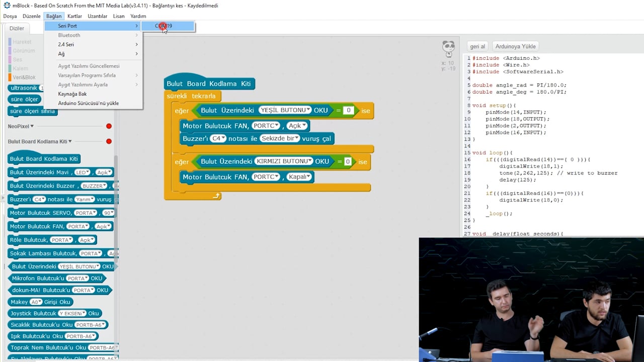Open the Seri Port submenu entry
This screenshot has height=362, width=644.
click(93, 26)
